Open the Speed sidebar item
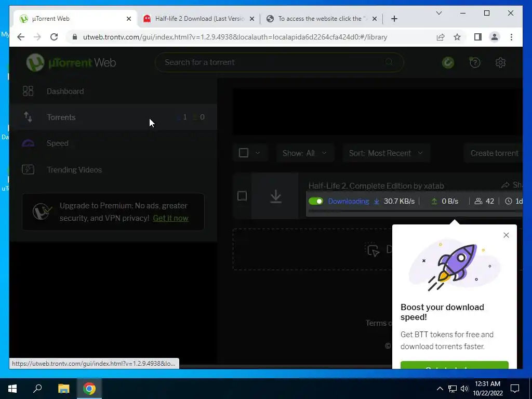 [x=113, y=143]
